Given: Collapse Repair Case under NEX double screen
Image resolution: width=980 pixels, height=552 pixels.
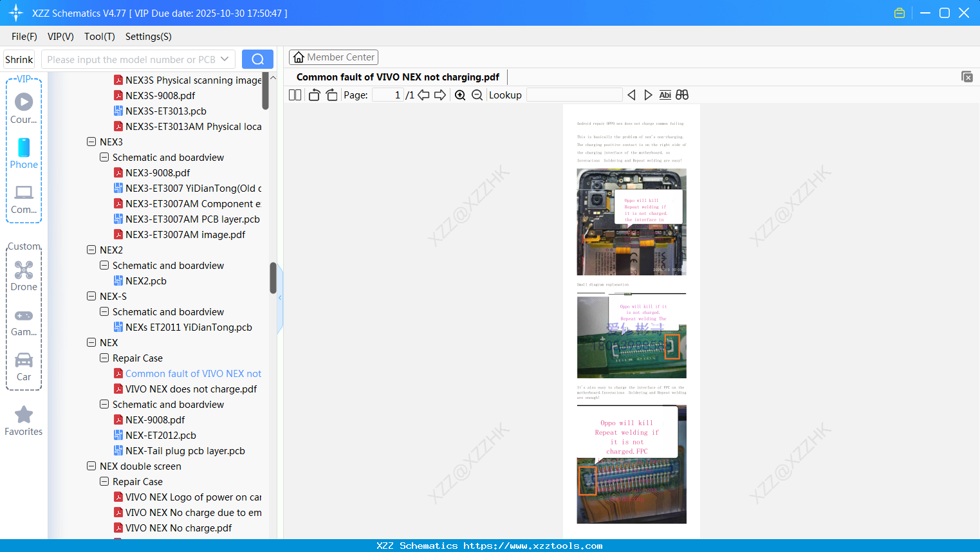Looking at the screenshot, I should pyautogui.click(x=104, y=481).
